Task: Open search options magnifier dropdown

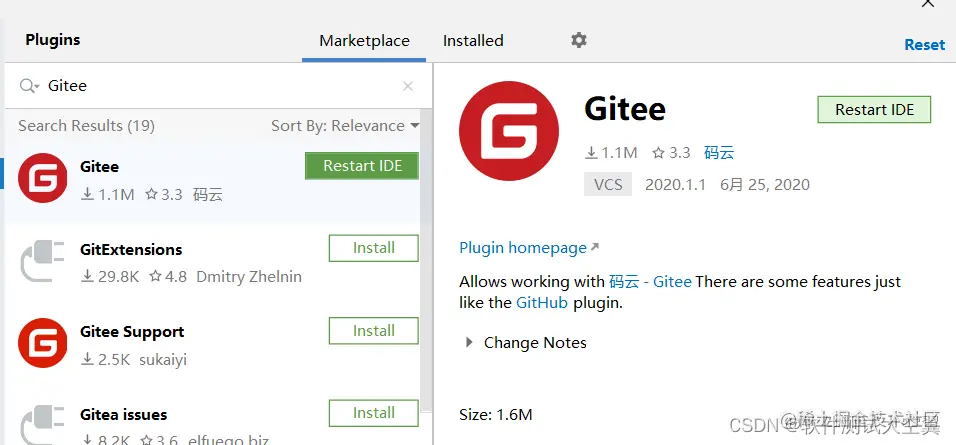Action: [29, 86]
